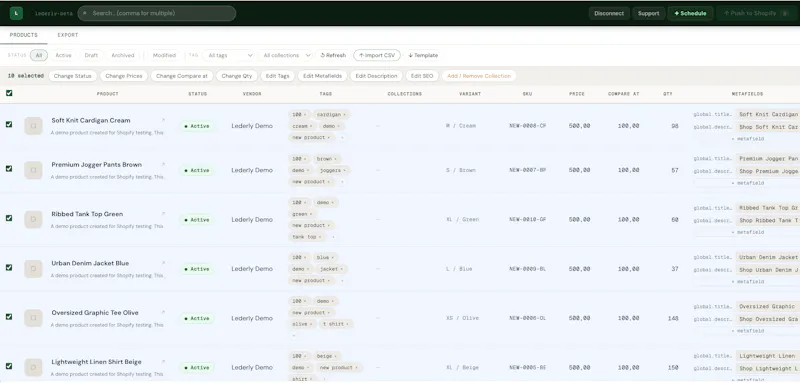The height and width of the screenshot is (383, 800).
Task: Uncheck Urban Denim Jacket Blue row
Action: [x=9, y=267]
